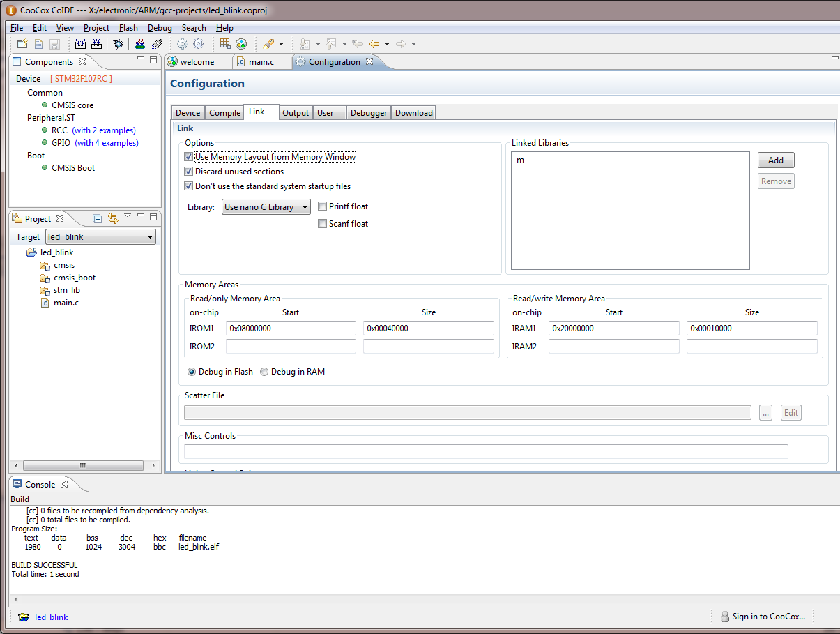Click the led_blink link in status bar

[52, 617]
